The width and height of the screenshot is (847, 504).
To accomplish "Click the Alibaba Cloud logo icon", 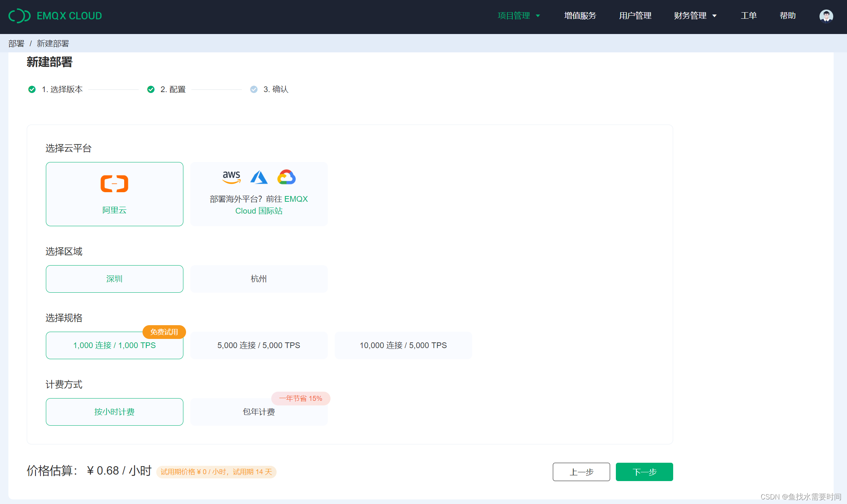I will [x=114, y=184].
